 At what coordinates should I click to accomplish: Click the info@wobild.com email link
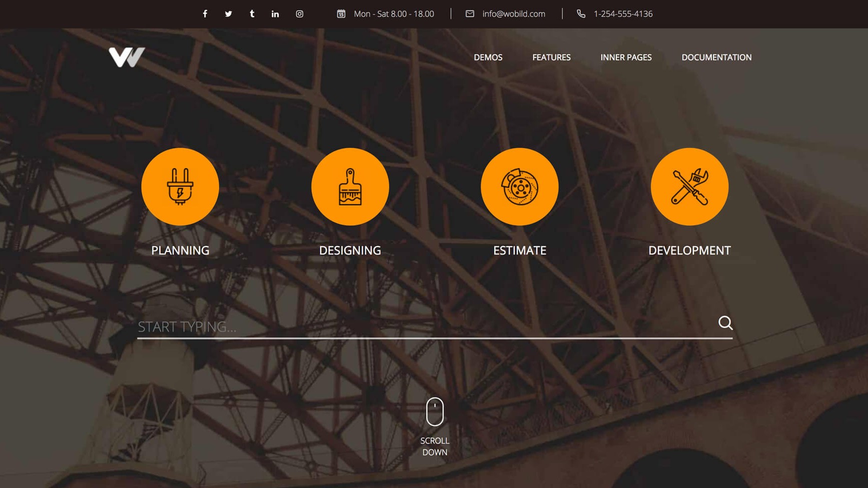(x=513, y=14)
